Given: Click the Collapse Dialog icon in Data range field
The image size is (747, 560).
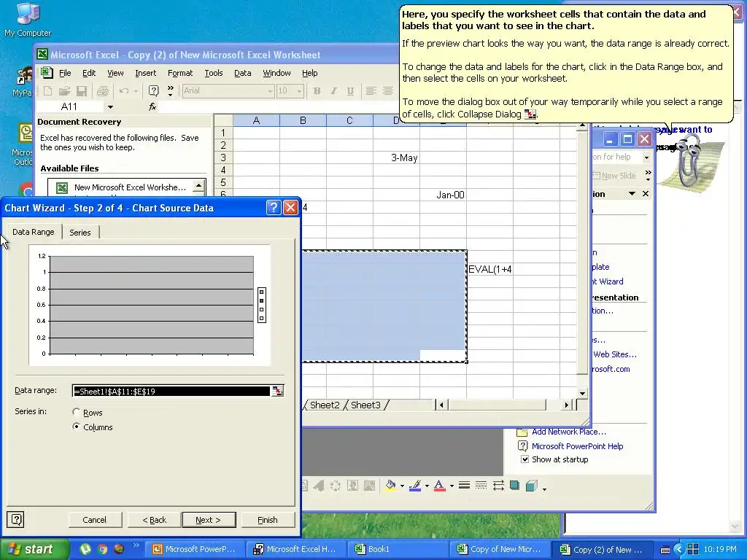Looking at the screenshot, I should 277,391.
